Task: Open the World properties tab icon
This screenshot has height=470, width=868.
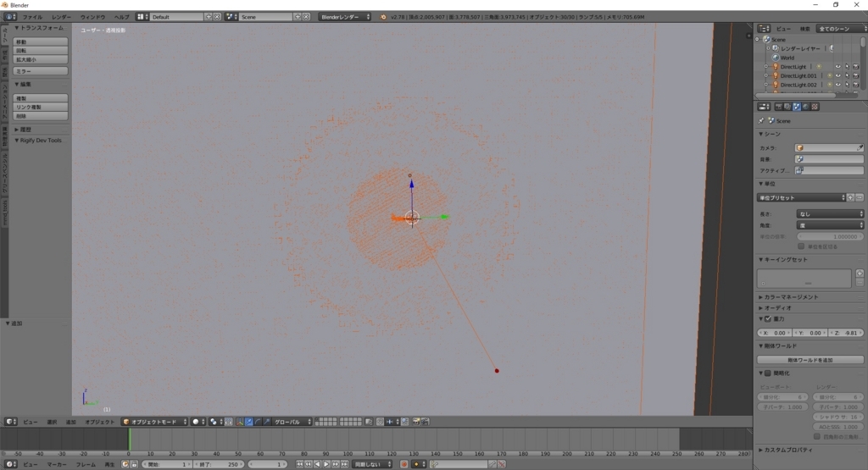Action: (x=805, y=107)
